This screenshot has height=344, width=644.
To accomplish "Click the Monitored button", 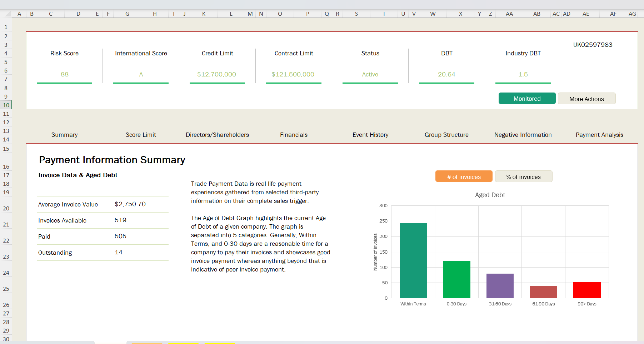I will point(527,99).
